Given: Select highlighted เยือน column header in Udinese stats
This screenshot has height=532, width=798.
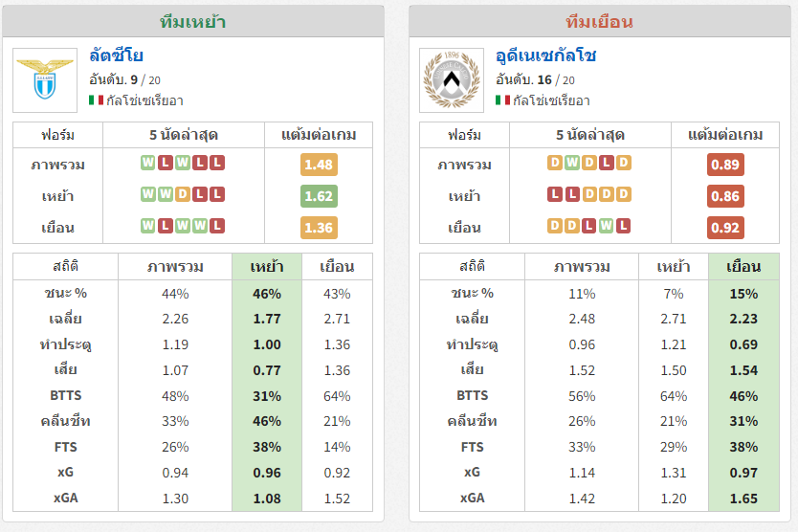Looking at the screenshot, I should (743, 267).
